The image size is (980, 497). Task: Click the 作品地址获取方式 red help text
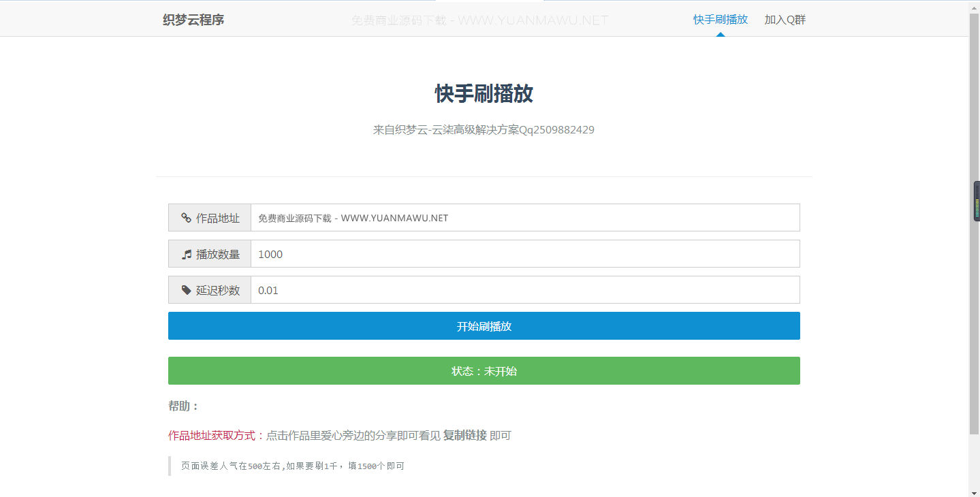211,435
